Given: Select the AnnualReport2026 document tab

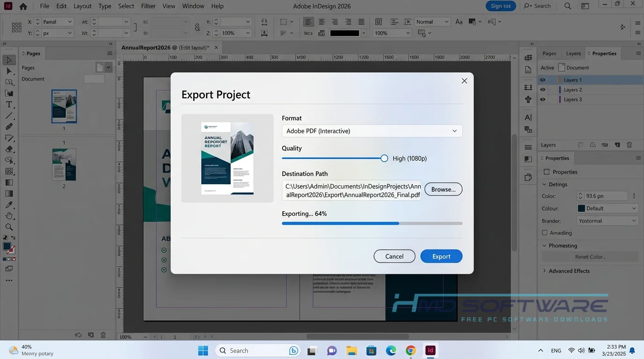Looking at the screenshot, I should [170, 47].
